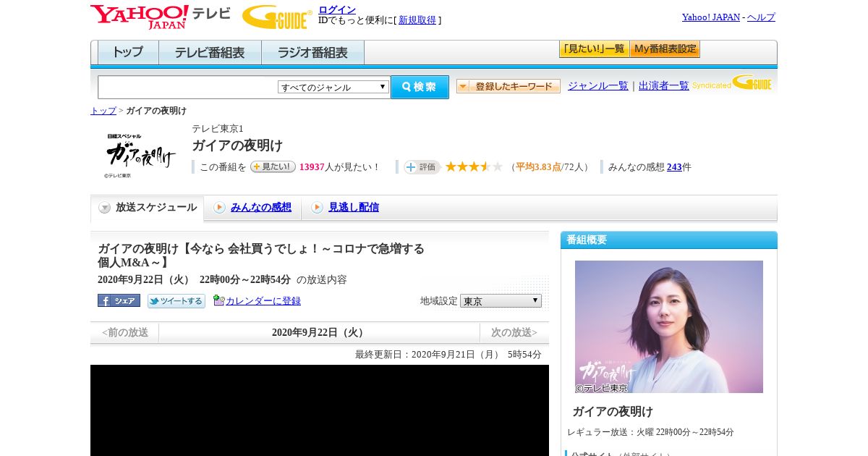868x456 pixels.
Task: Click the トップ breadcrumb link
Action: pos(103,111)
